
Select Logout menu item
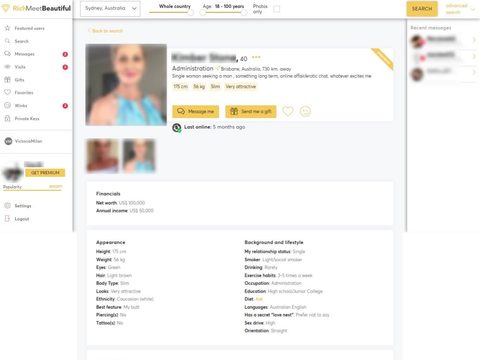pyautogui.click(x=22, y=219)
